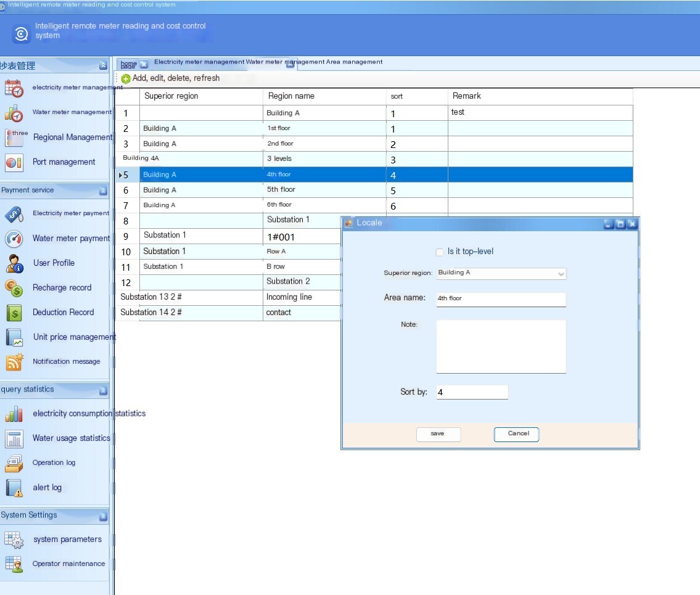
Task: Click the Cancel button in Locale dialog
Action: point(516,434)
